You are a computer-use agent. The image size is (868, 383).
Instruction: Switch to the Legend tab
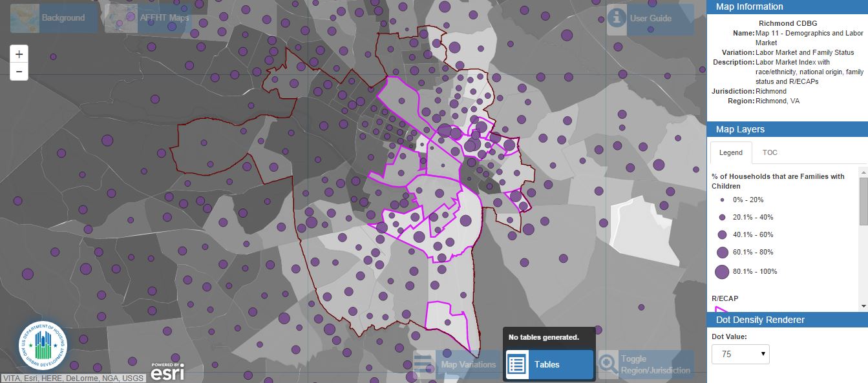[x=731, y=152]
